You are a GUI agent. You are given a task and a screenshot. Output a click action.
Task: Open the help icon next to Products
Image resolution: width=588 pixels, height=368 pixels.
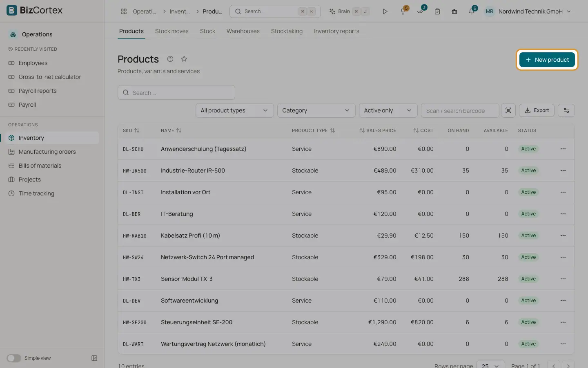pyautogui.click(x=170, y=59)
